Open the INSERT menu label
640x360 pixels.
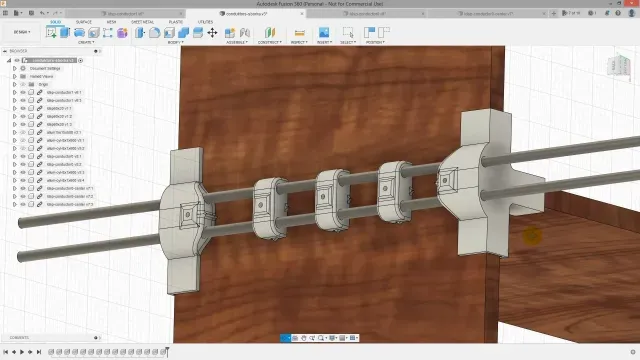[x=324, y=42]
